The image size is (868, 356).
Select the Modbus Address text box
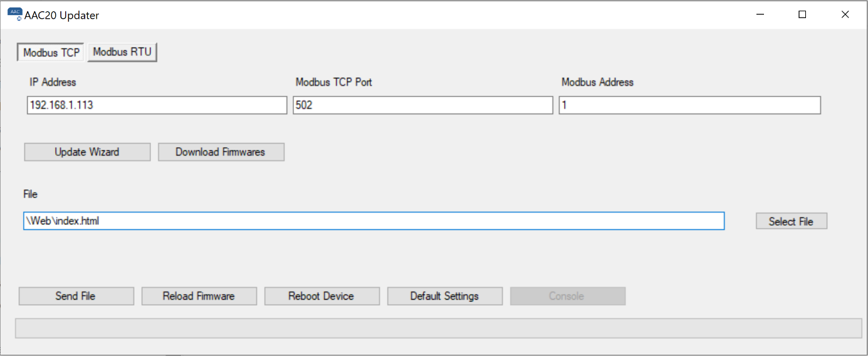(689, 105)
